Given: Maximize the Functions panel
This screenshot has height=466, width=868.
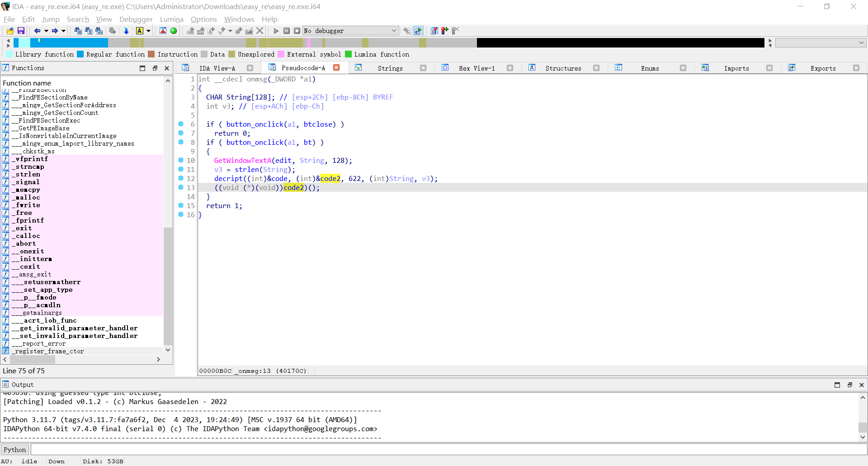Looking at the screenshot, I should pos(142,68).
